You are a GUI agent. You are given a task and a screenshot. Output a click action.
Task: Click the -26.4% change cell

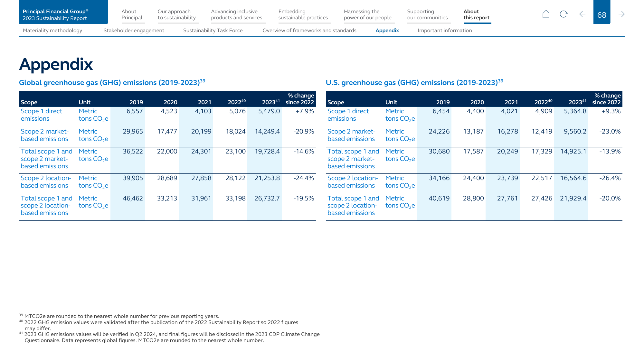610,178
